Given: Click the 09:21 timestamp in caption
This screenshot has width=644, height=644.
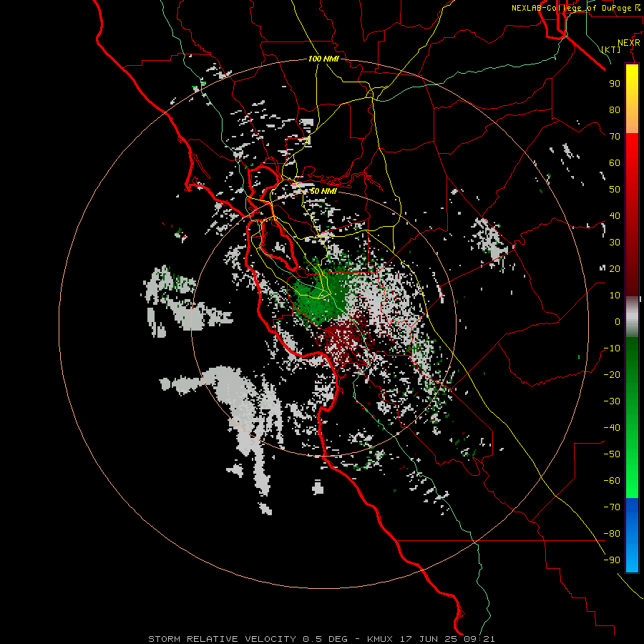Looking at the screenshot, I should (x=479, y=639).
